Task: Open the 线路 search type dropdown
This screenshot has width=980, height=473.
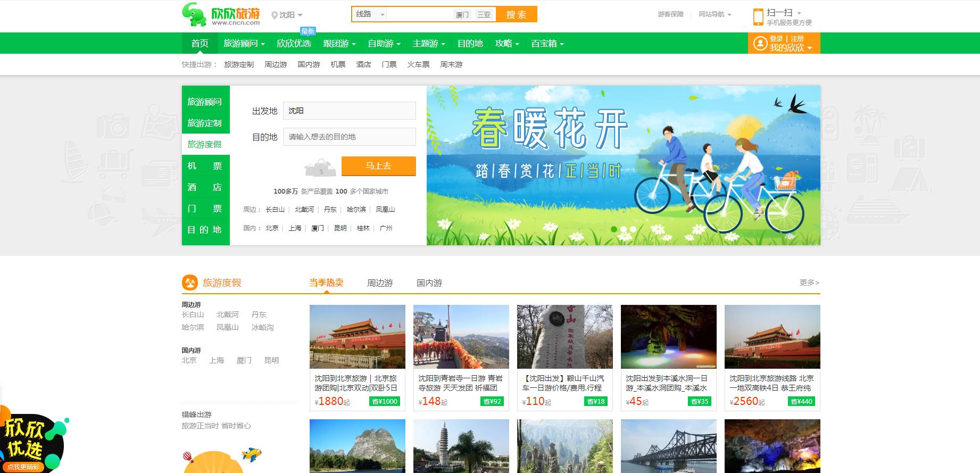Action: (x=370, y=14)
